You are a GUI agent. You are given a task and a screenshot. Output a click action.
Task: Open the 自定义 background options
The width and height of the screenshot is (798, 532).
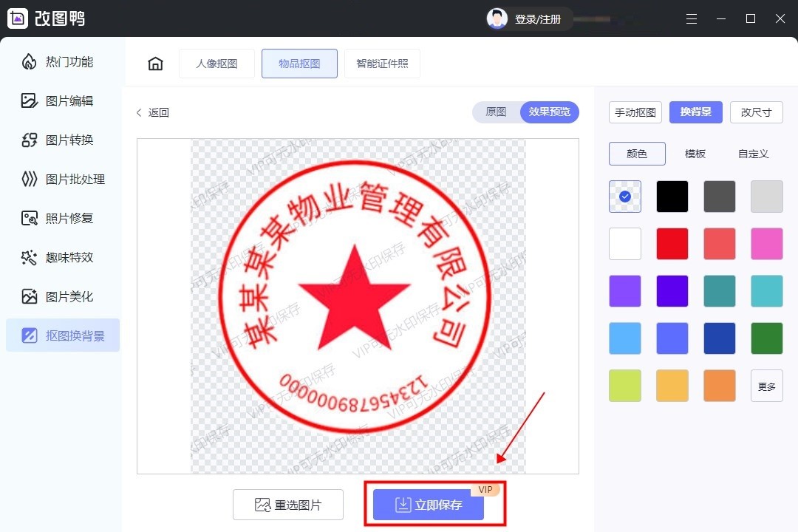752,154
